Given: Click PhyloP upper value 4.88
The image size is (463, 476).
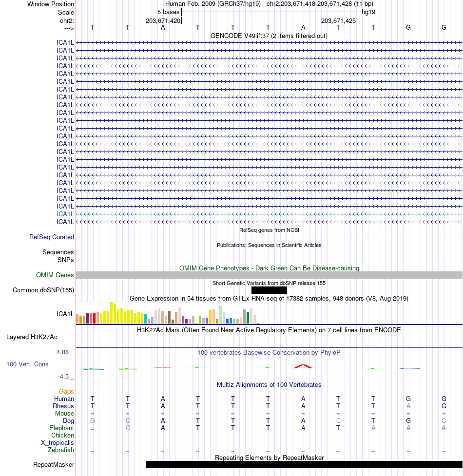Looking at the screenshot, I should tap(62, 352).
